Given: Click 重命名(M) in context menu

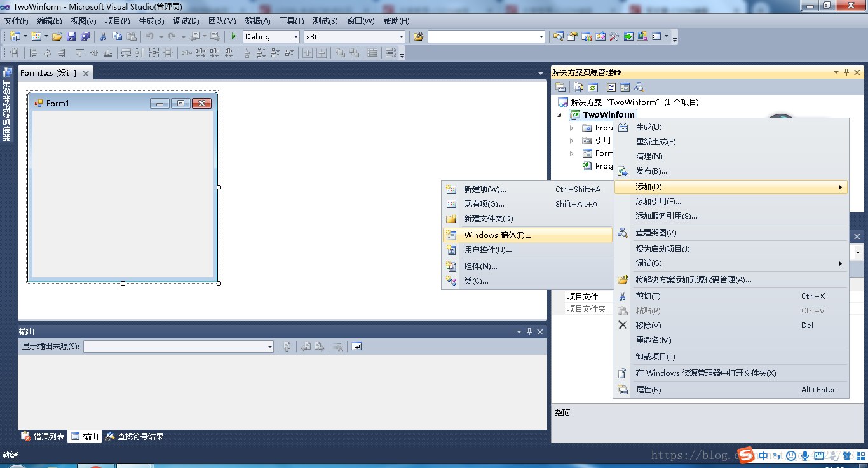Looking at the screenshot, I should click(731, 340).
